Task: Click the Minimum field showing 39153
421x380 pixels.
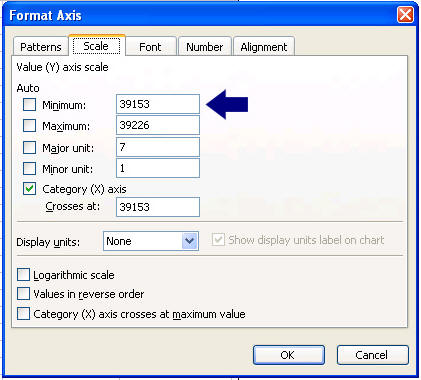Action: tap(158, 104)
